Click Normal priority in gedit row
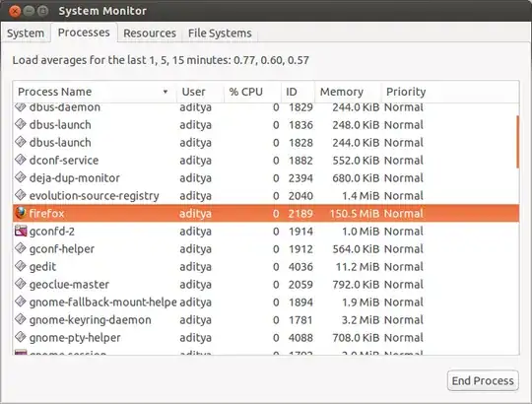 coord(404,267)
